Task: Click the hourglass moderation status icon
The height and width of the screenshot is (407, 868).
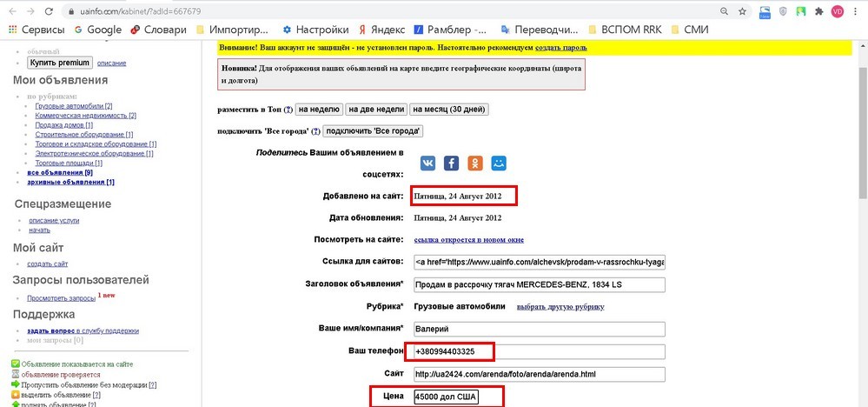Action: 16,374
